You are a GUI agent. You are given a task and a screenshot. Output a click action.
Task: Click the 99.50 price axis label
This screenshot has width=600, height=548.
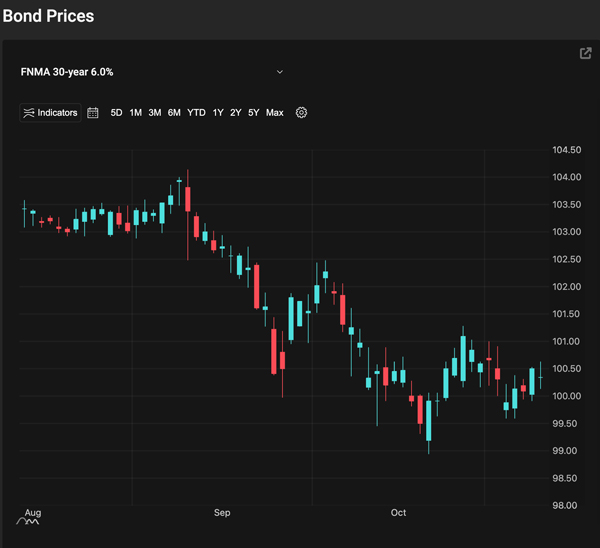565,424
